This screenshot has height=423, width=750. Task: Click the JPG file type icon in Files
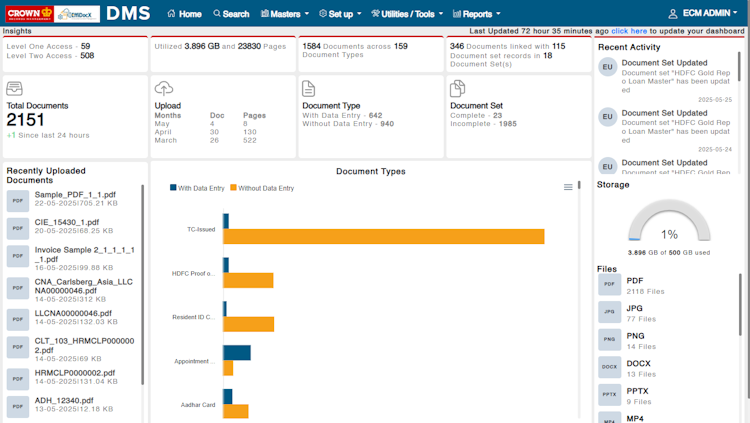coord(609,312)
